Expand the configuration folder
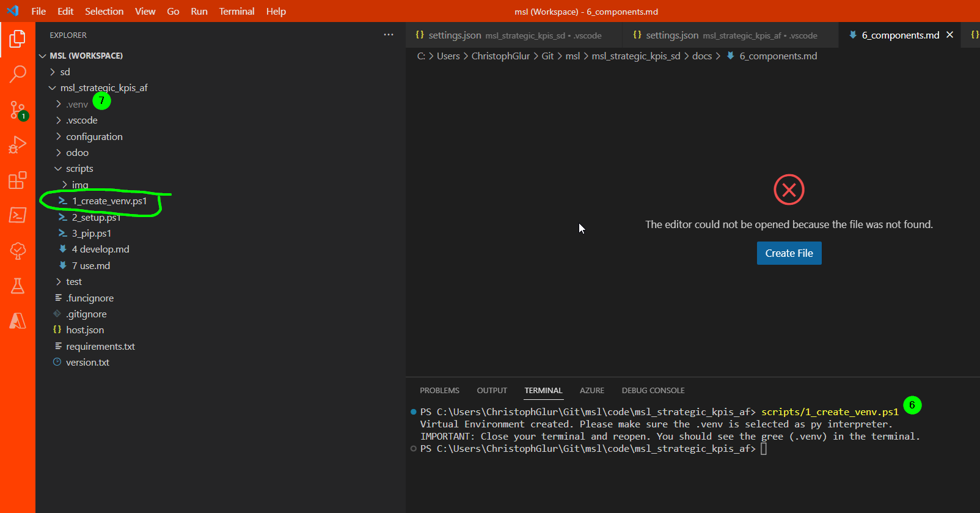 pos(59,136)
